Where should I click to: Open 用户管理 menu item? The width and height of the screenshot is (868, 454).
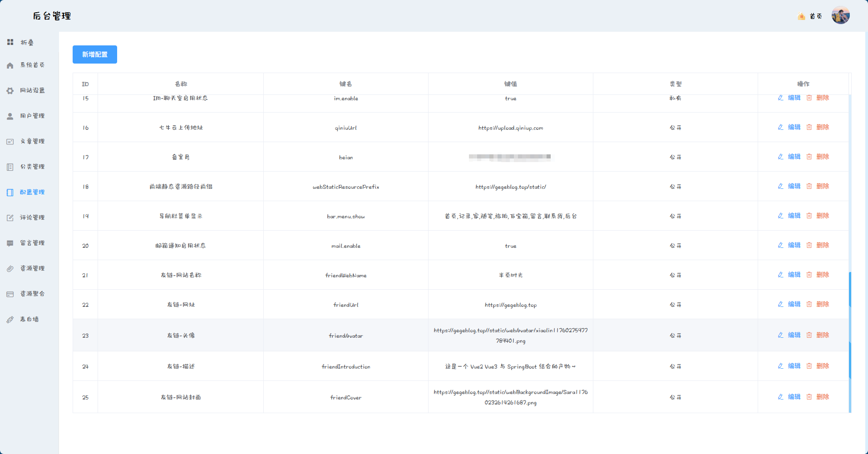tap(30, 116)
